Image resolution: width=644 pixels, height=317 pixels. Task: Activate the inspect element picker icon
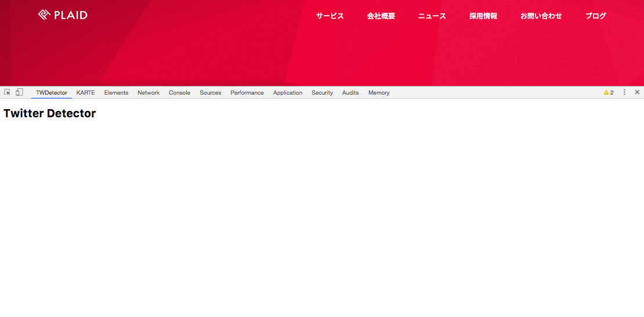pos(8,92)
